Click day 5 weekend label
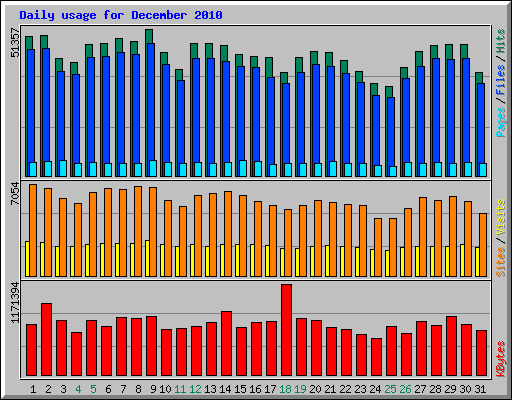512x400 pixels. (x=93, y=389)
